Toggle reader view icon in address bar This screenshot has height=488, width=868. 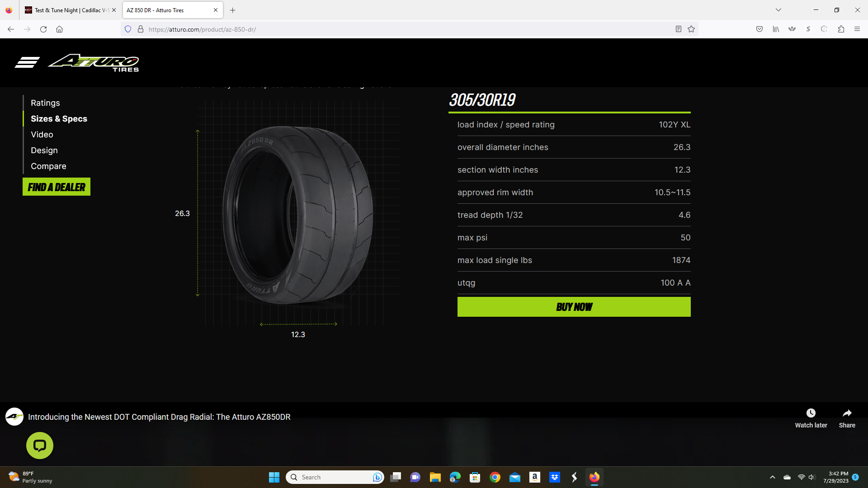[x=678, y=29]
